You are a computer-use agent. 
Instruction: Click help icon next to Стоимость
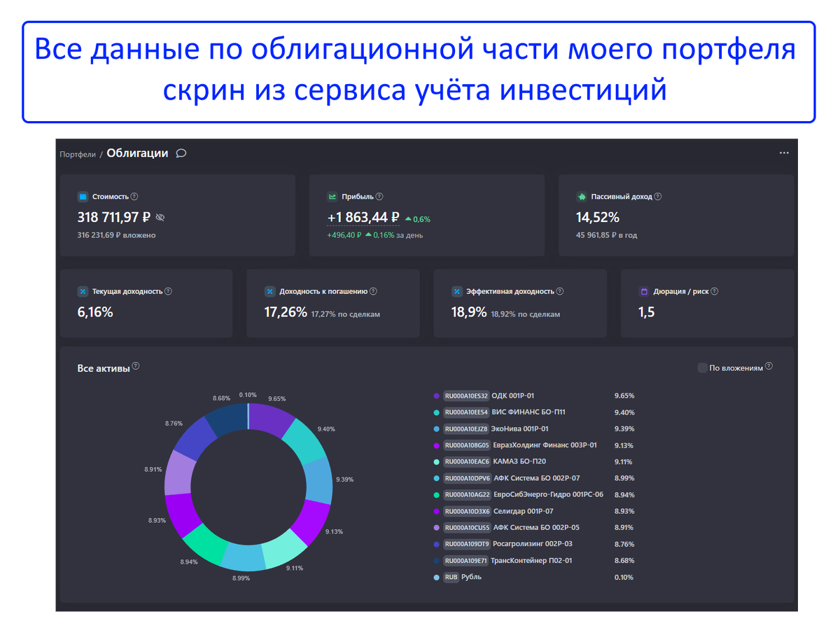(x=134, y=197)
